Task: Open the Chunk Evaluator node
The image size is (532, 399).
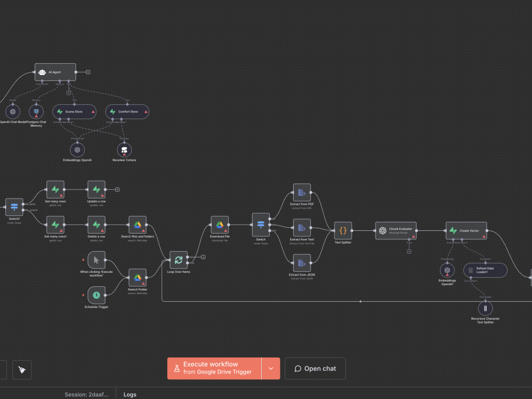Action: click(x=396, y=231)
